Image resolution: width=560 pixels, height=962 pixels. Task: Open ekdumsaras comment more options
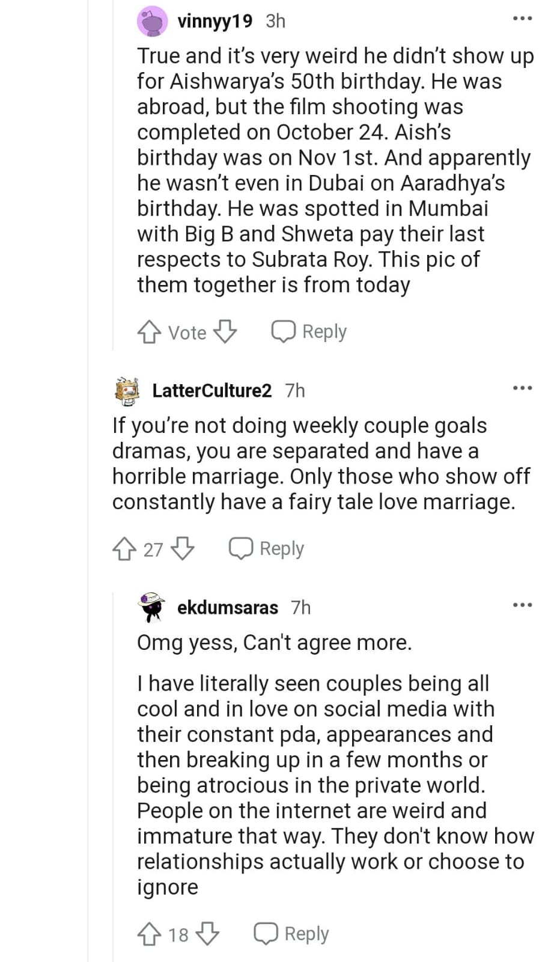[522, 605]
